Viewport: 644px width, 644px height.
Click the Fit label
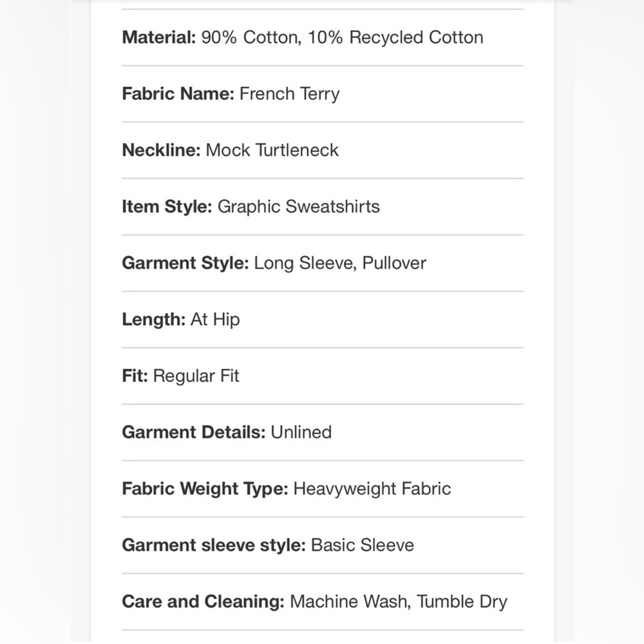click(135, 376)
